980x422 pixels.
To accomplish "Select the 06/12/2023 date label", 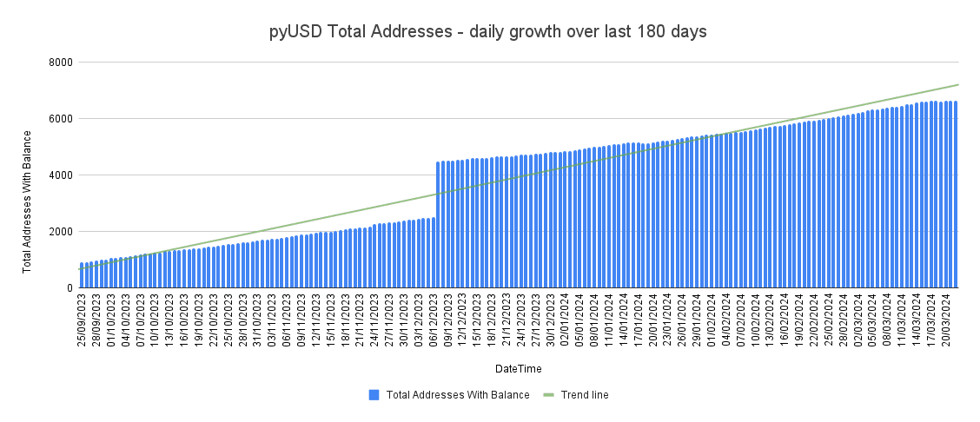I will coord(434,323).
